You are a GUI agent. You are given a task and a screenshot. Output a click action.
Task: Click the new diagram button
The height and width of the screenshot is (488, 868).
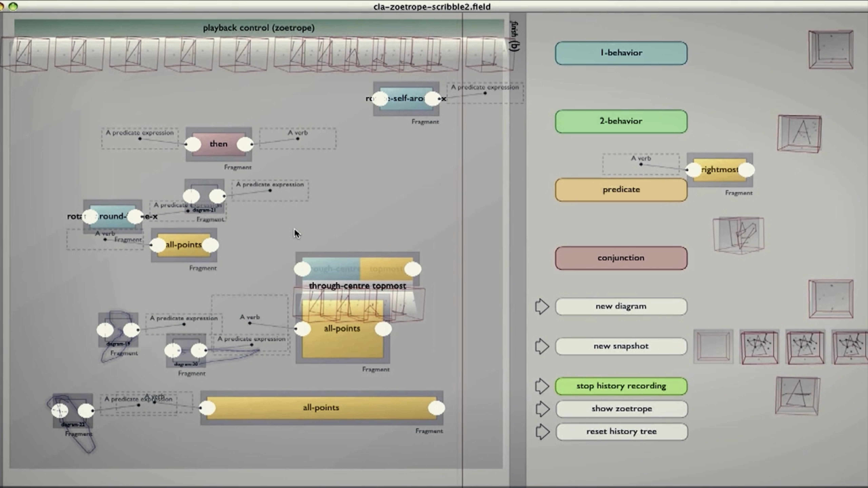(x=621, y=307)
